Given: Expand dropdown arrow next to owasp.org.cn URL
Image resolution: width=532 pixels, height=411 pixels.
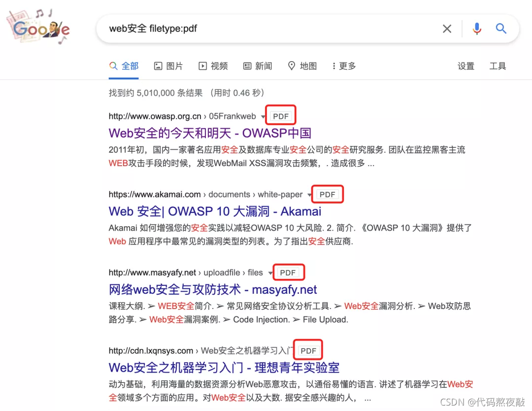Looking at the screenshot, I should (x=263, y=117).
